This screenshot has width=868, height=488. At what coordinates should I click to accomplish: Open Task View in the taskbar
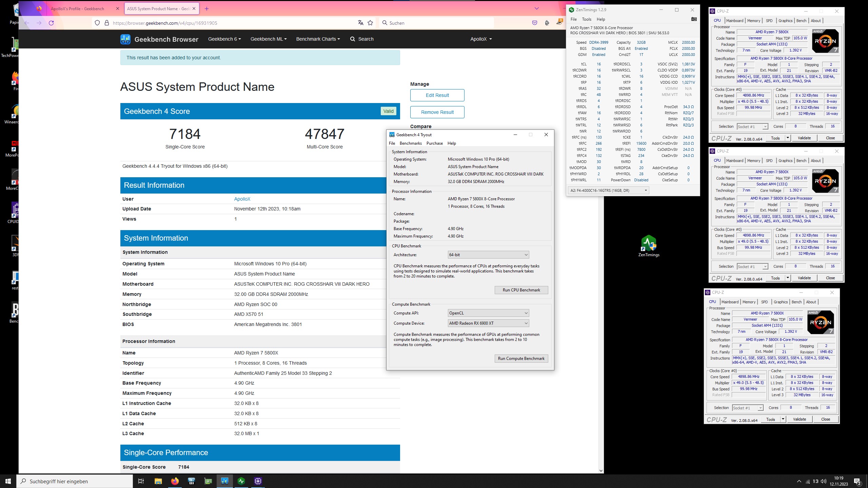[x=141, y=481]
